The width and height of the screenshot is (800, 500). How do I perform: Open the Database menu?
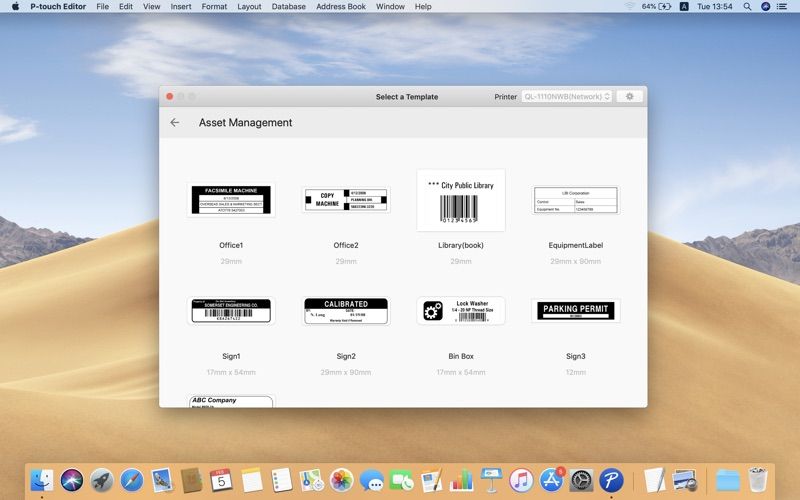click(289, 7)
